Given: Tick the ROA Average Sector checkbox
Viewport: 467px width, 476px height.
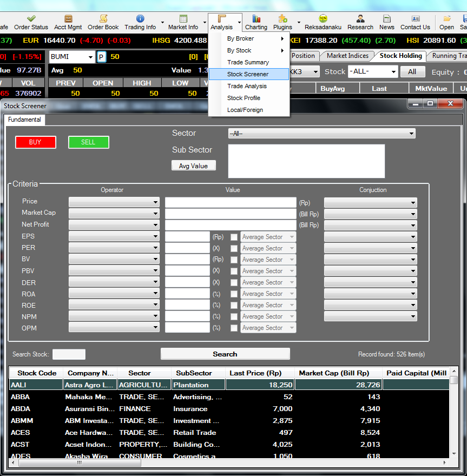Looking at the screenshot, I should pos(234,294).
